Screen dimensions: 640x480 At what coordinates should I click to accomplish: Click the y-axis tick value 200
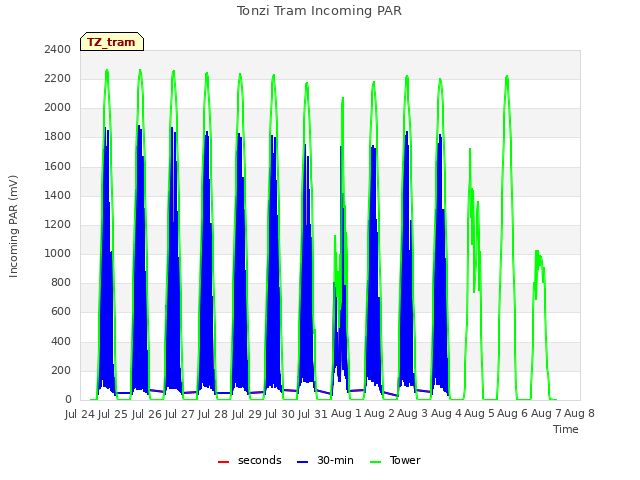tap(61, 370)
